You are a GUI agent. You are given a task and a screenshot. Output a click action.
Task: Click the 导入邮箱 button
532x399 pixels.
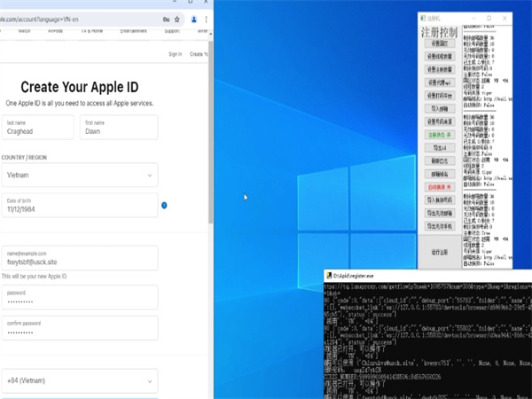(x=440, y=109)
